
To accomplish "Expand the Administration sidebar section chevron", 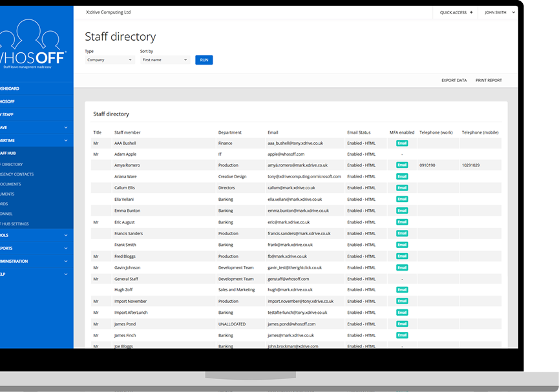I will tap(66, 261).
